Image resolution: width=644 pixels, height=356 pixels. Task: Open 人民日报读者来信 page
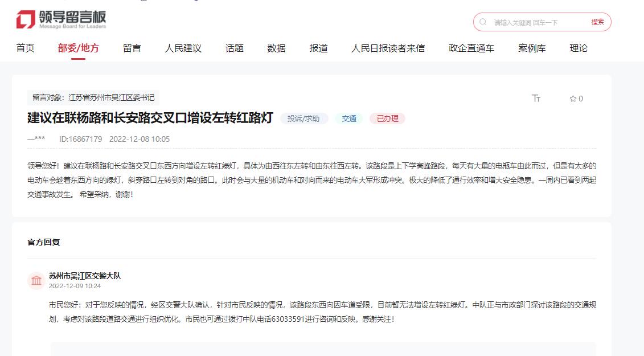tap(388, 48)
